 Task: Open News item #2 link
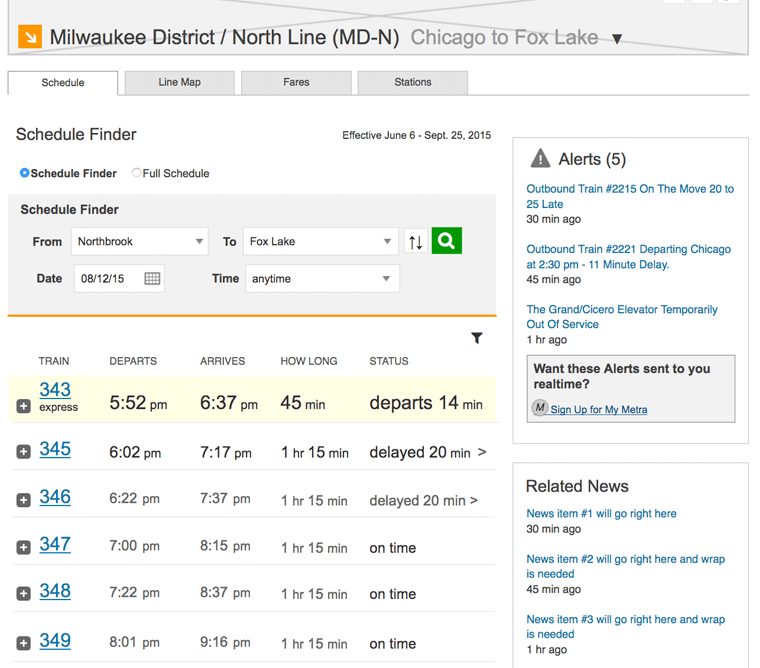pos(626,567)
